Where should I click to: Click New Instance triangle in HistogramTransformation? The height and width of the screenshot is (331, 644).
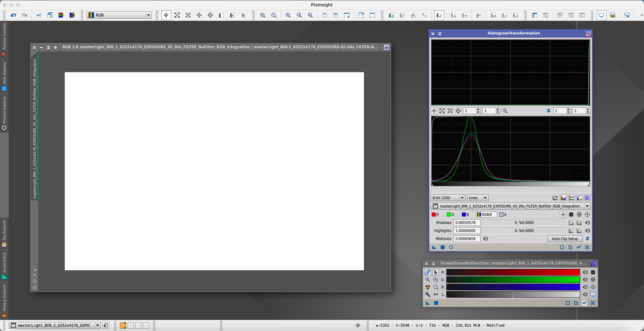point(434,247)
